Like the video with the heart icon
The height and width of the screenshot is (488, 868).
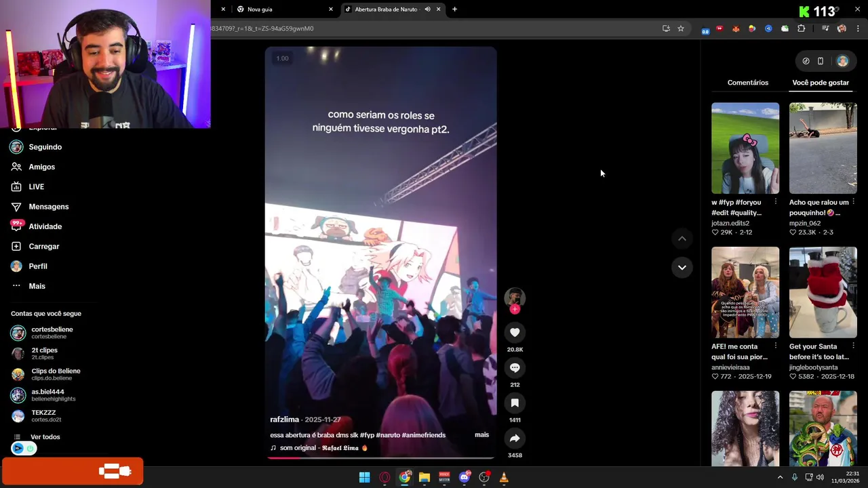coord(515,332)
